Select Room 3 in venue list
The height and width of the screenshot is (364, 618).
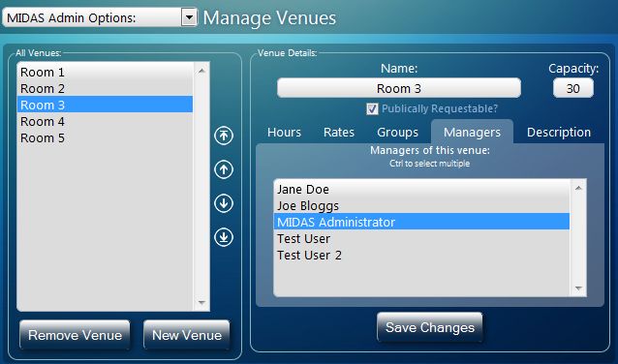click(105, 105)
